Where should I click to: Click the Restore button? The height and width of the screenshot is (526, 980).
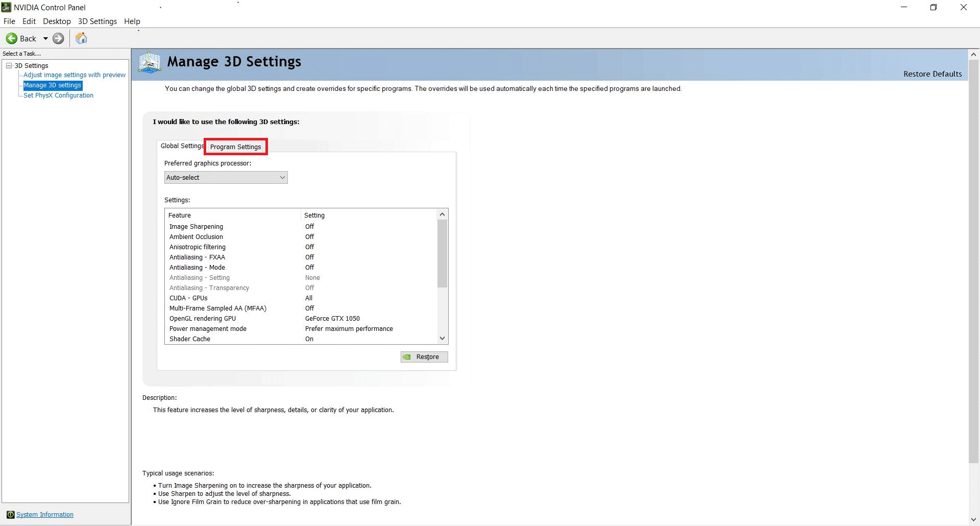pos(424,357)
